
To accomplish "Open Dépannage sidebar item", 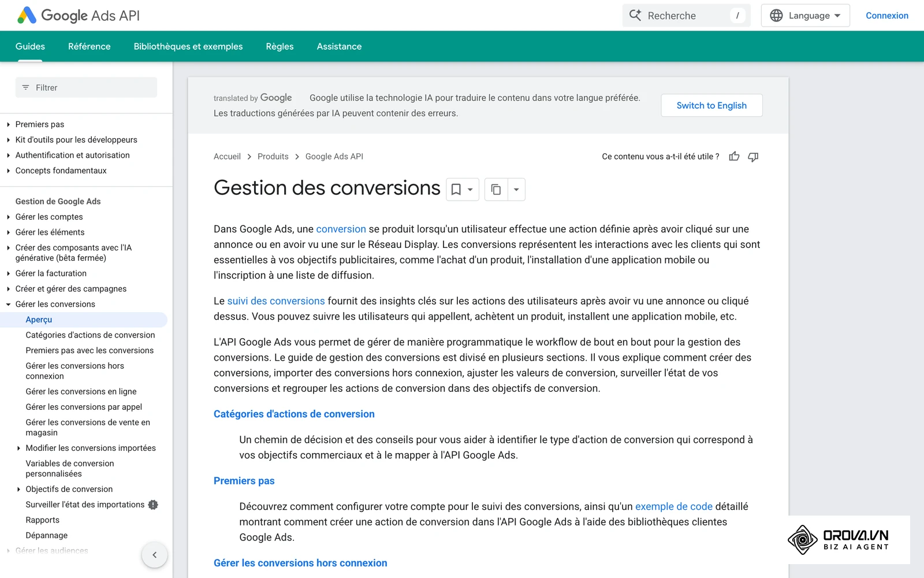I will coord(47,535).
